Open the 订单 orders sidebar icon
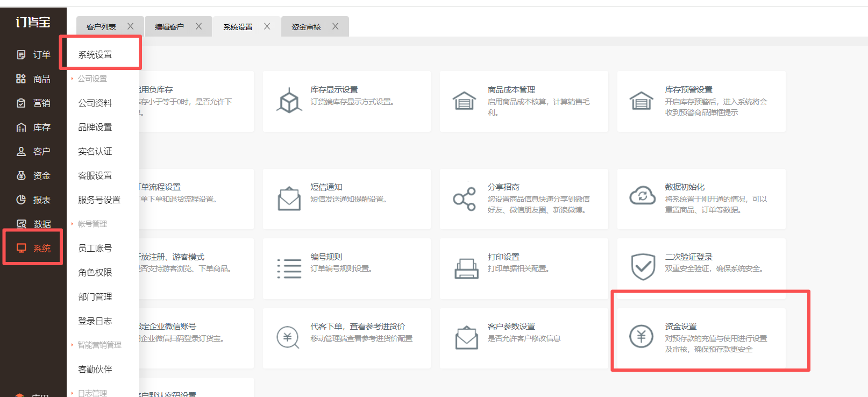The width and height of the screenshot is (868, 397). (21, 55)
